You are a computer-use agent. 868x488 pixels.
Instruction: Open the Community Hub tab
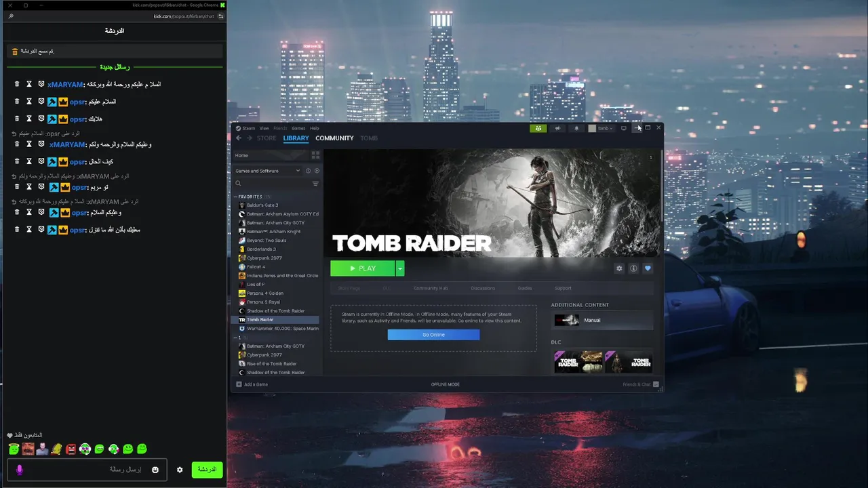431,288
